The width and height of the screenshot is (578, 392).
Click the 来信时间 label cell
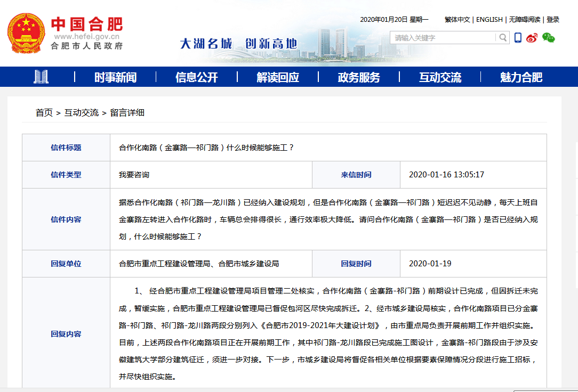click(x=356, y=175)
